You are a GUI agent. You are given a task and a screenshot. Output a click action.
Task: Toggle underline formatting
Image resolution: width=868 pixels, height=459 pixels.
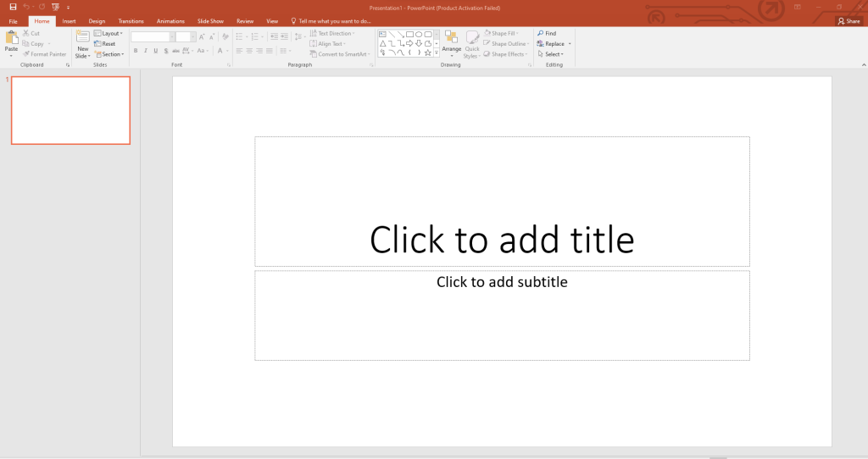point(155,51)
